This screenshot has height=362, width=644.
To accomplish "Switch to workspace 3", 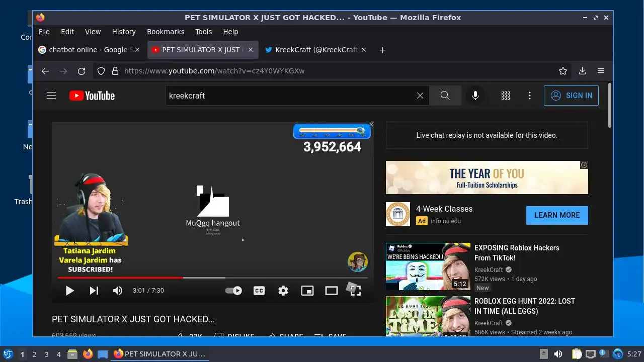I will point(47,354).
